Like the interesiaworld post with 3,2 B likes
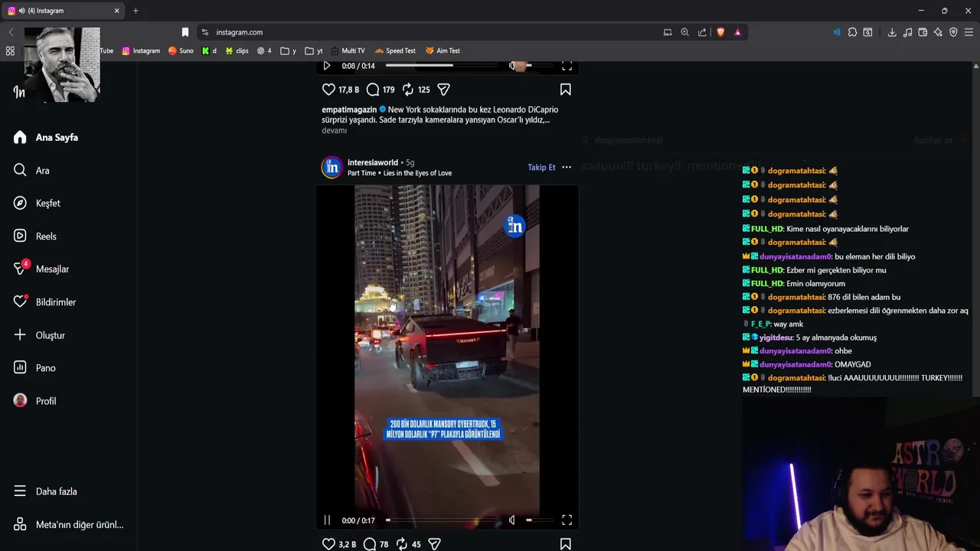Screen dimensions: 980x551 tap(328, 544)
